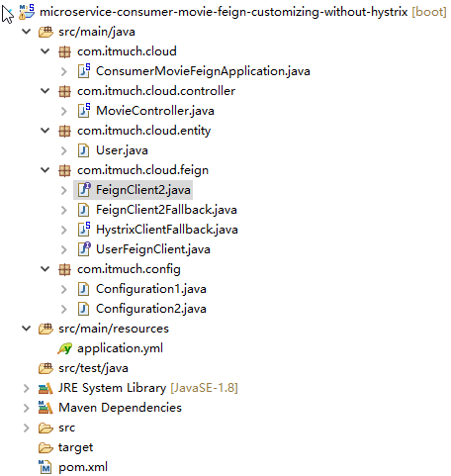
Task: Click the Maven Dependencies library icon
Action: point(45,408)
